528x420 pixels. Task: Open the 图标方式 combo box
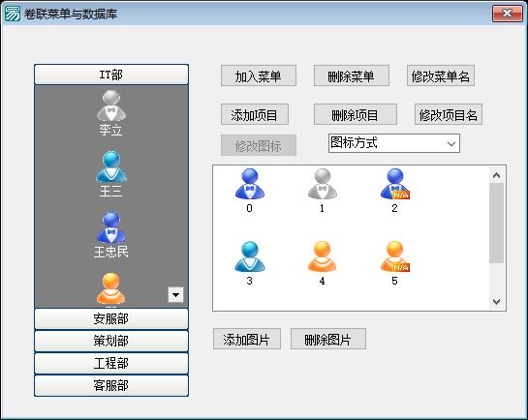394,143
